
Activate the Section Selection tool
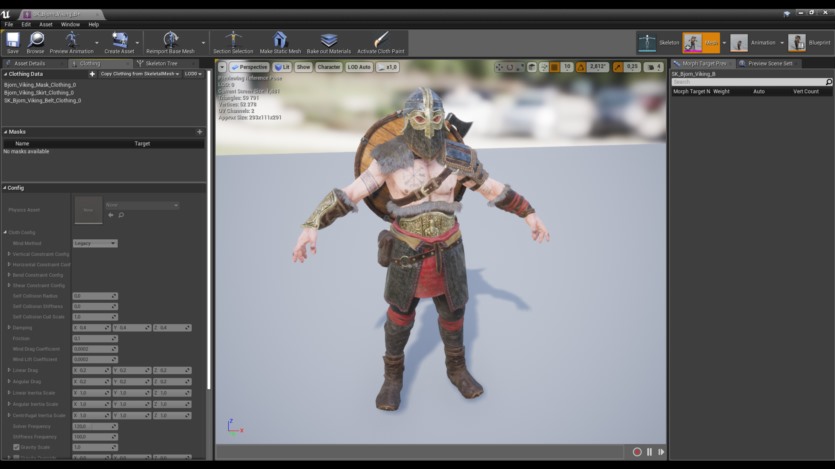point(233,43)
